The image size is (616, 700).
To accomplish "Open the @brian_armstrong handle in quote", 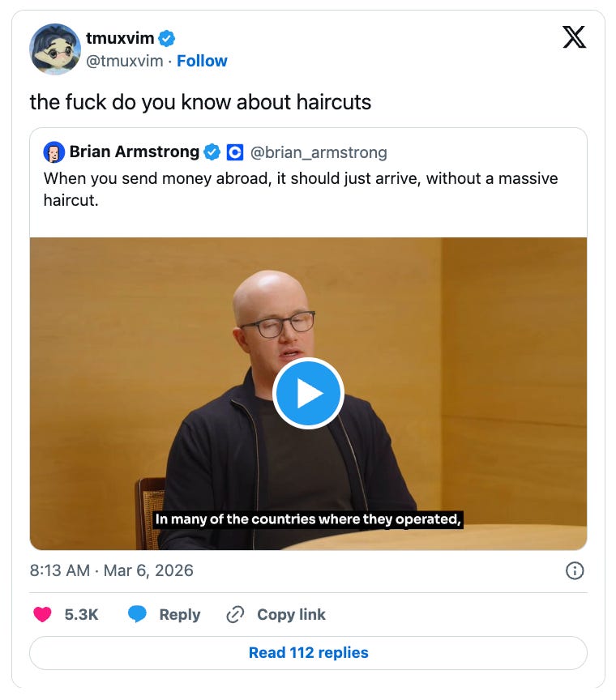I will [319, 152].
